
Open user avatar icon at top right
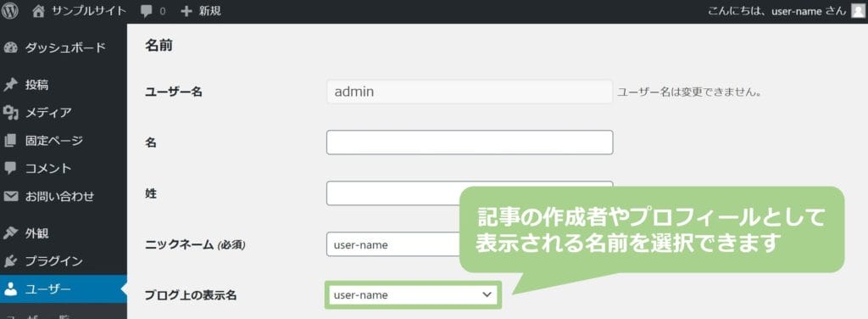pos(858,11)
